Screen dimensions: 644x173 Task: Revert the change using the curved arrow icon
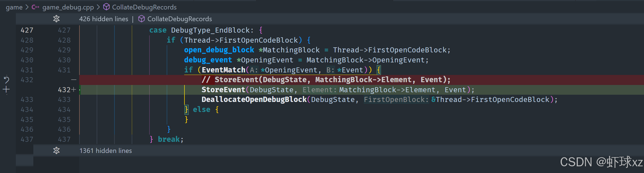(x=6, y=80)
